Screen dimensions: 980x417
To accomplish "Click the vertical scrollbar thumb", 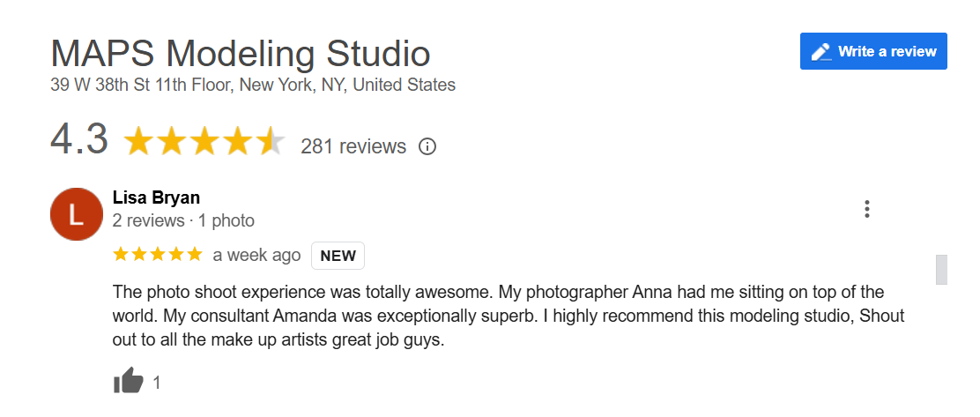I will coord(941,270).
